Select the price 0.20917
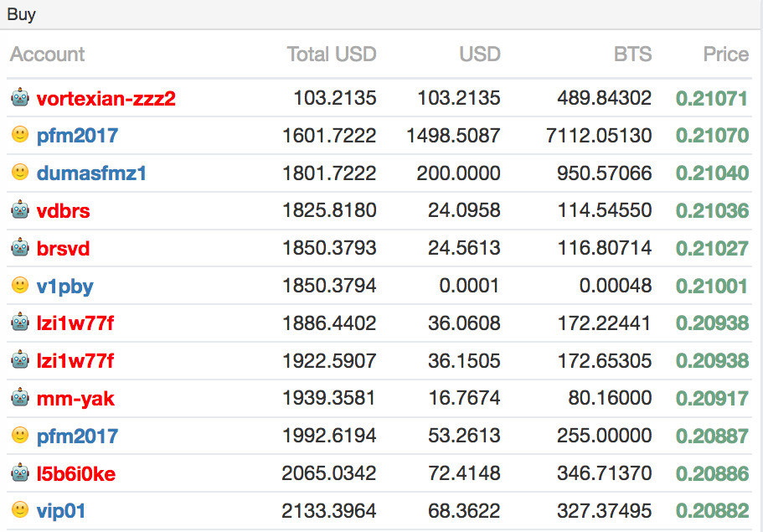This screenshot has width=763, height=532. [712, 399]
